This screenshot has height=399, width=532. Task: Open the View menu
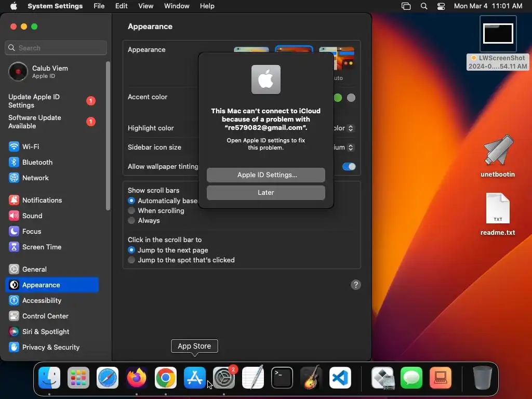[146, 6]
